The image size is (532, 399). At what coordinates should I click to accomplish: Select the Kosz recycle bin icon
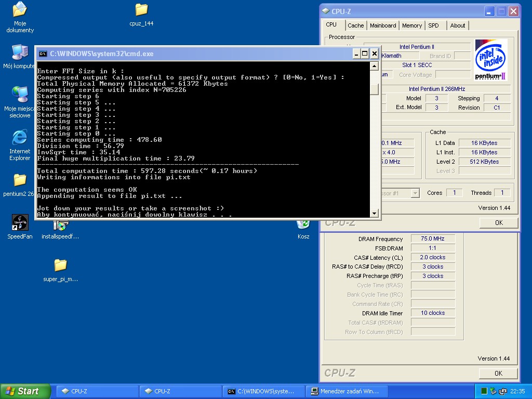tap(303, 224)
